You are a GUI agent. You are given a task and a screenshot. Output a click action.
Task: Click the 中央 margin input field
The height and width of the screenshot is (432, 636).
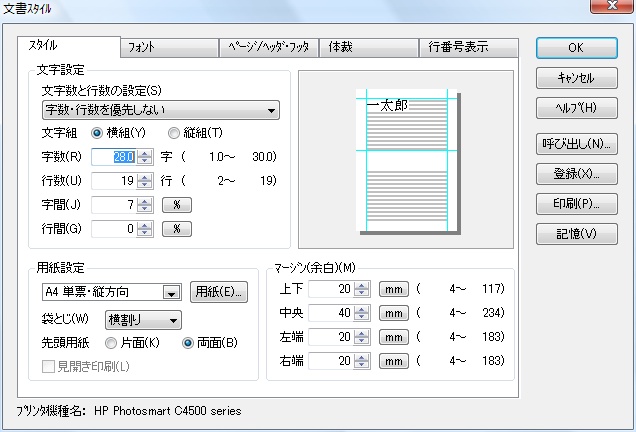point(331,313)
